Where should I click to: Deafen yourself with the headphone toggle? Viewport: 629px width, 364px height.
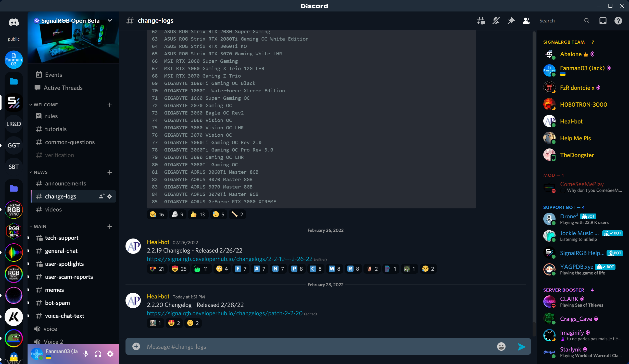[98, 354]
